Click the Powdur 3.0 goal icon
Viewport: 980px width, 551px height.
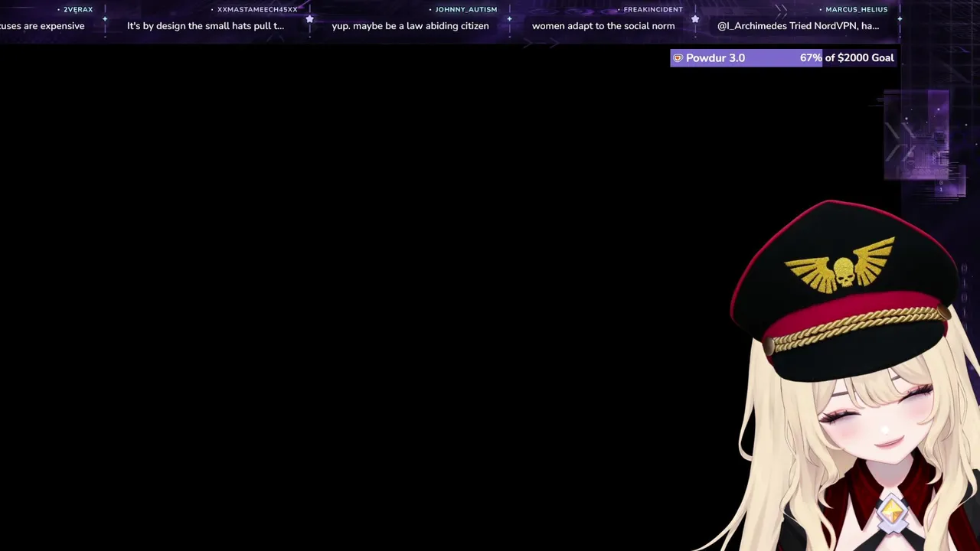click(678, 58)
